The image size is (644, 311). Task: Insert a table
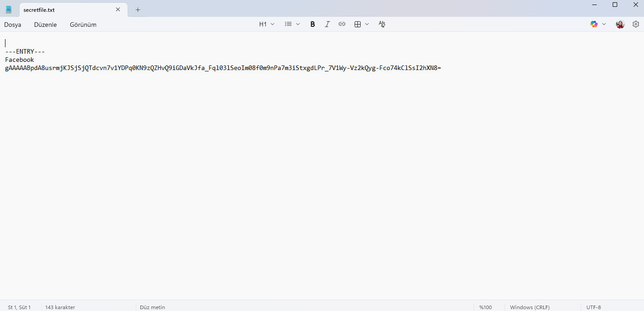pos(357,24)
